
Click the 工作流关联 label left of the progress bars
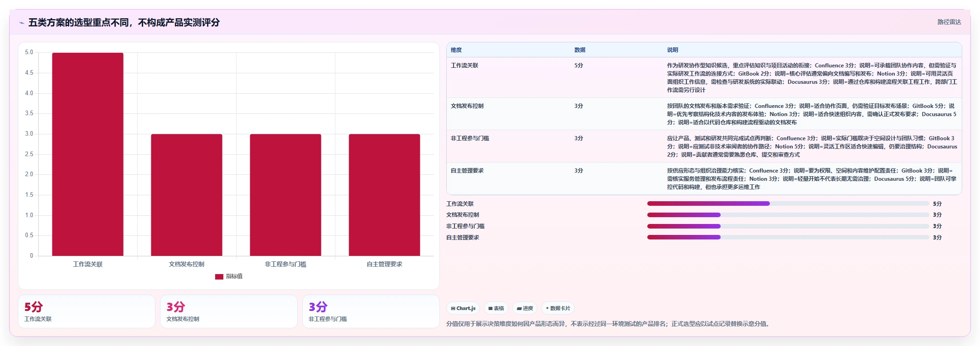[x=460, y=204]
